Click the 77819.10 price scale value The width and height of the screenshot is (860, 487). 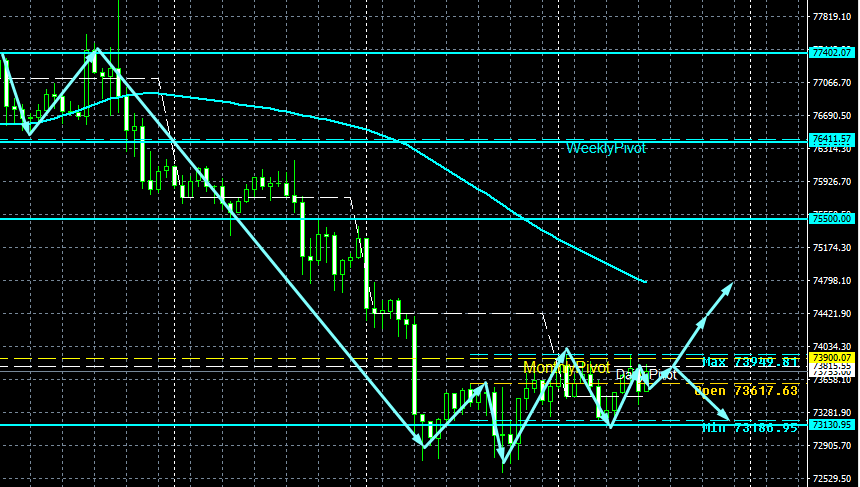pyautogui.click(x=831, y=17)
